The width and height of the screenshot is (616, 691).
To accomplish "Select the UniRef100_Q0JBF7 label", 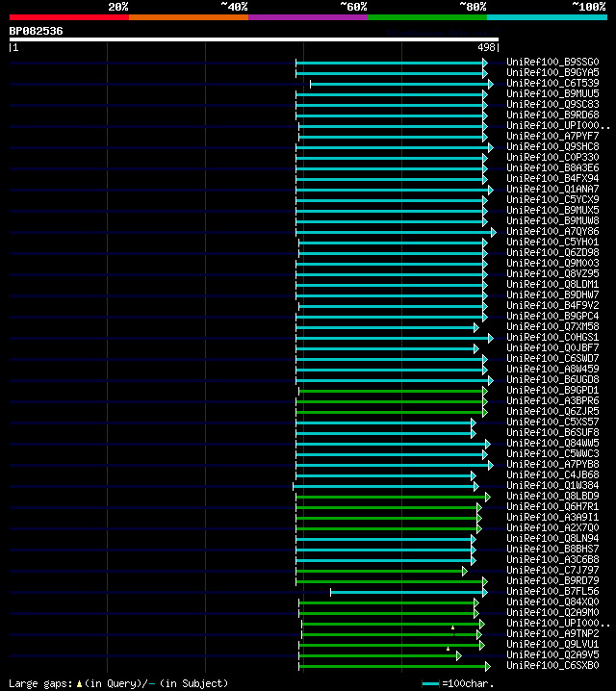I will click(x=552, y=347).
